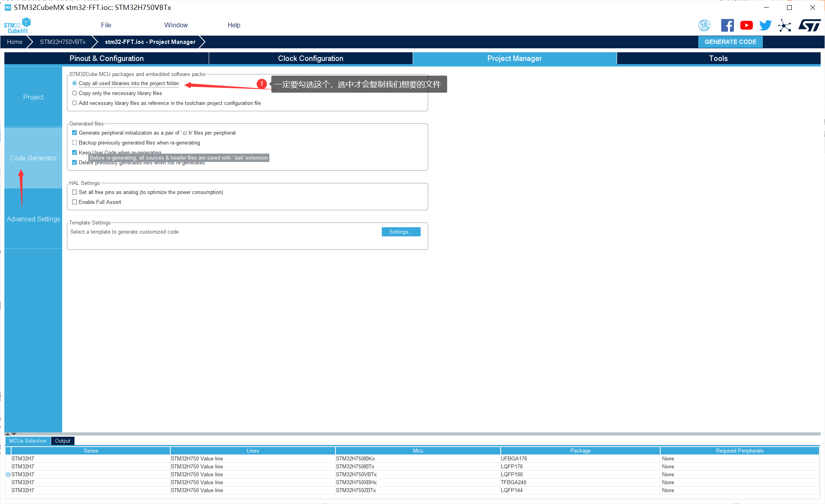Switch to Clock Configuration tab

[x=311, y=58]
